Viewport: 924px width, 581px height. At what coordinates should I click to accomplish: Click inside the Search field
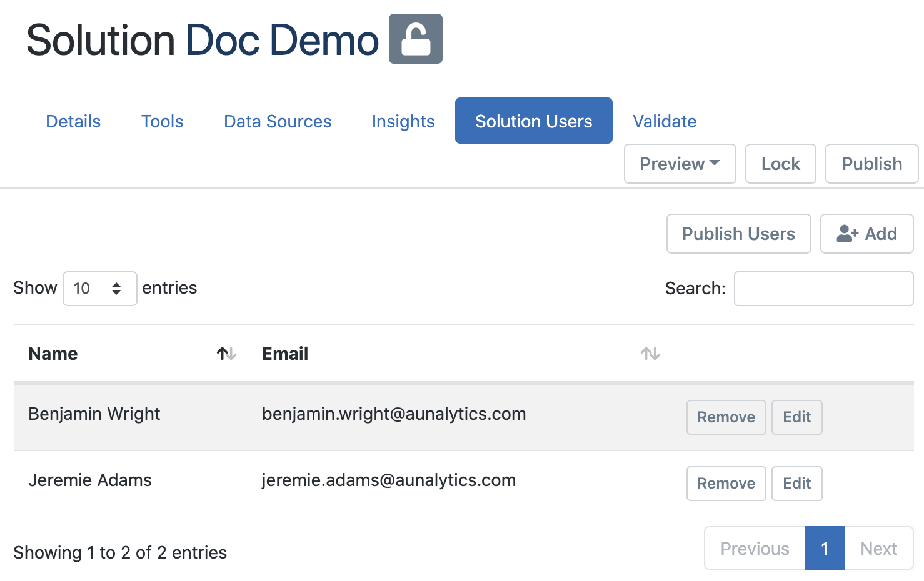(x=823, y=288)
